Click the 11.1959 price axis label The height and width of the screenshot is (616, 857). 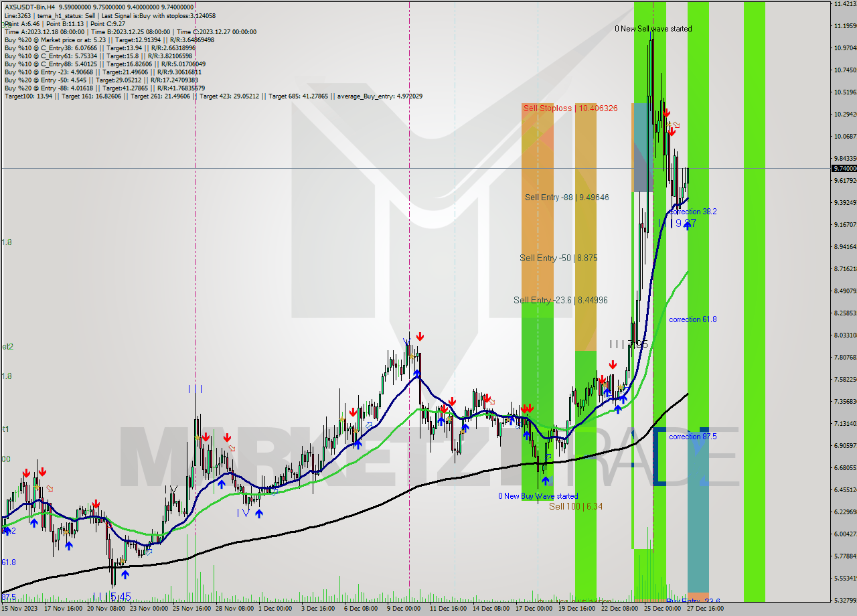[844, 26]
